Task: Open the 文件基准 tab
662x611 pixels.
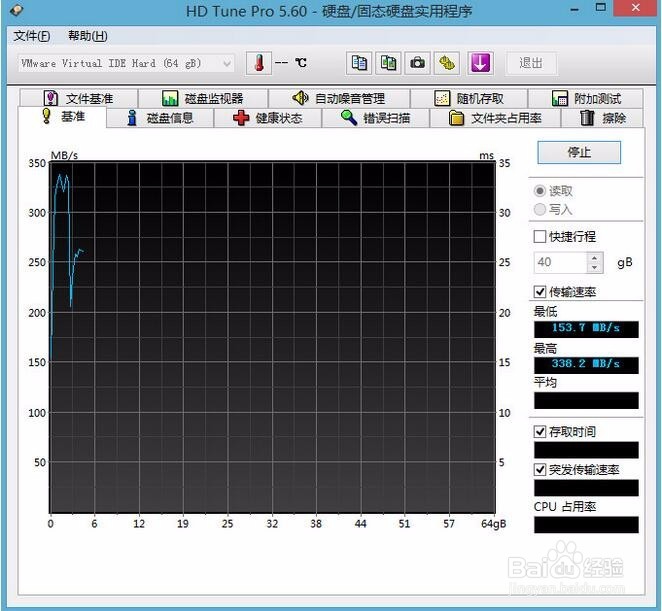Action: point(79,98)
